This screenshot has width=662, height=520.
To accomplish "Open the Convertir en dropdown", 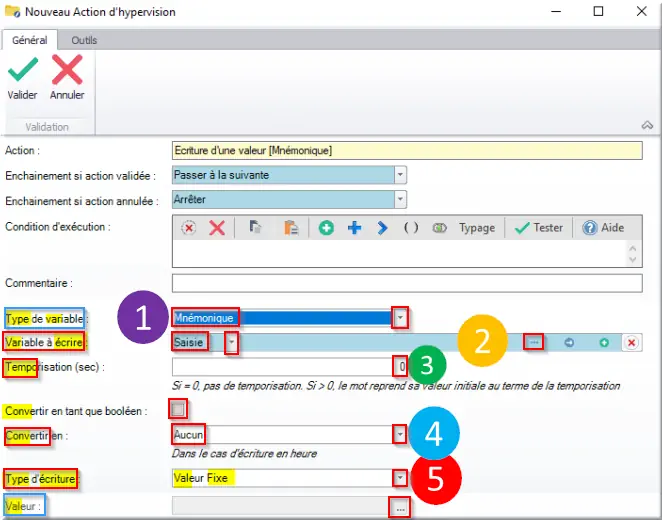I will point(399,434).
